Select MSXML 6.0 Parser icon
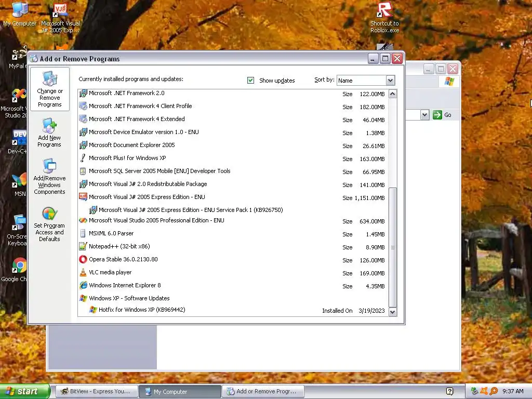The image size is (532, 399). [83, 233]
